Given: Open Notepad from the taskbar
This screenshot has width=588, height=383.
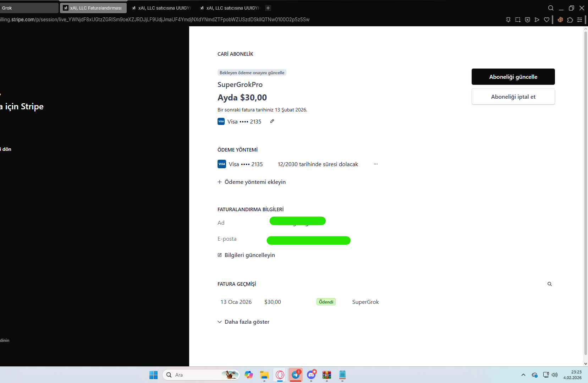Looking at the screenshot, I should pyautogui.click(x=342, y=375).
